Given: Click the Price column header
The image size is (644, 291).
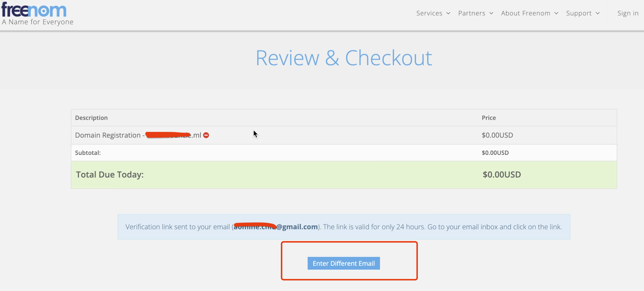Looking at the screenshot, I should click(489, 118).
